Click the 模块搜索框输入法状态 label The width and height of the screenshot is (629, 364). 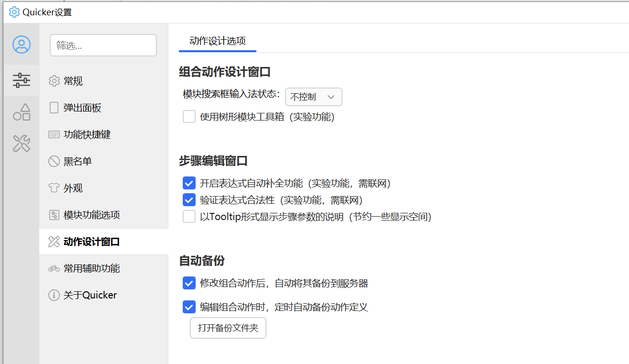(231, 94)
